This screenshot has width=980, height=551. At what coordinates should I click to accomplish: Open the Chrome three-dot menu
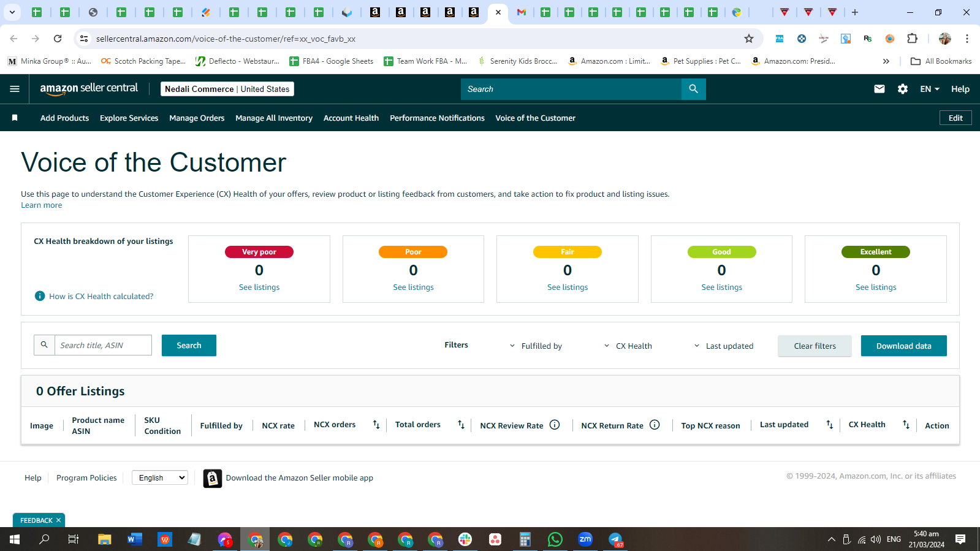coord(967,39)
